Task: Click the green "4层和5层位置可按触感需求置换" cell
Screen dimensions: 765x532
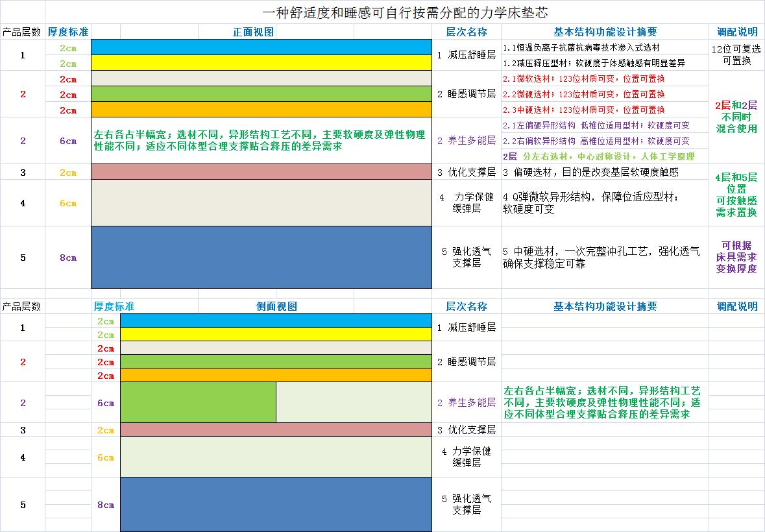Action: pyautogui.click(x=736, y=195)
